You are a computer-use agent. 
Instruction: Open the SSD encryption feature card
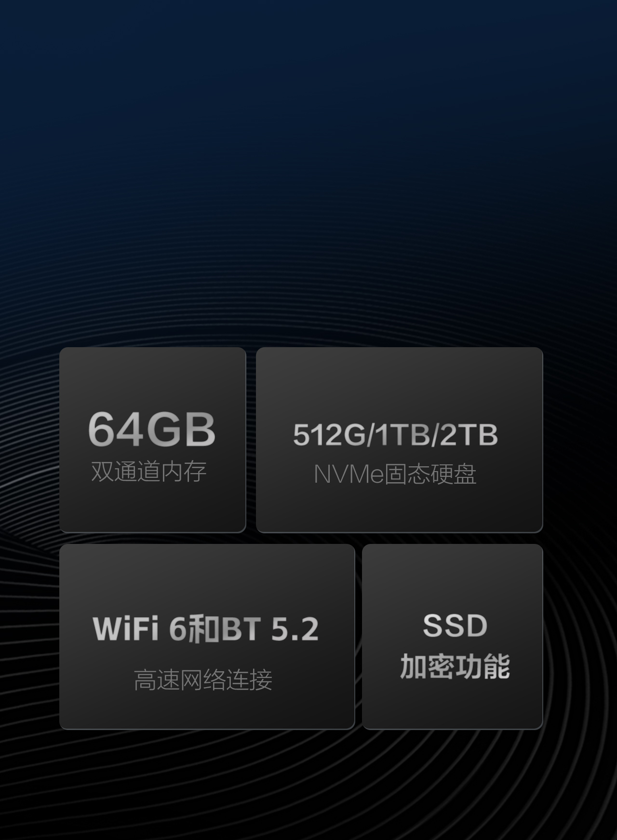tap(453, 637)
